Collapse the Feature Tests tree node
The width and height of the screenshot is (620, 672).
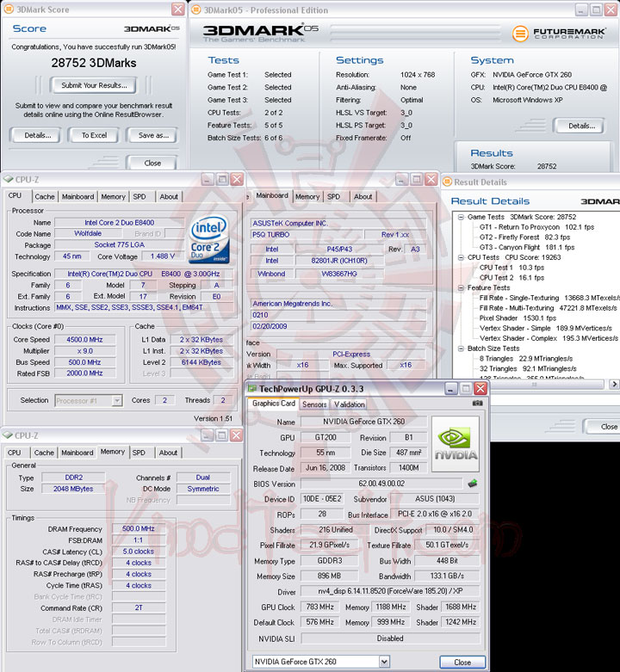click(461, 287)
